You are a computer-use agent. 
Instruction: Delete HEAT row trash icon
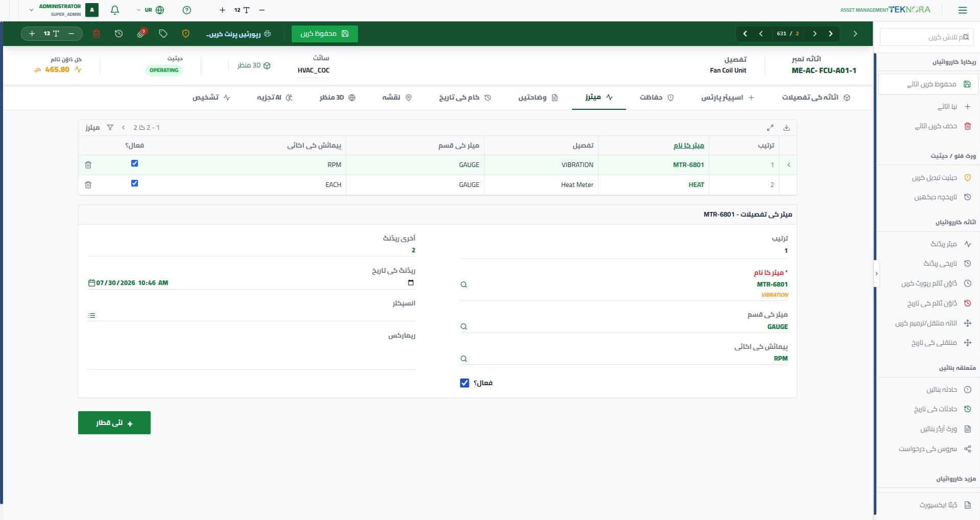[88, 185]
